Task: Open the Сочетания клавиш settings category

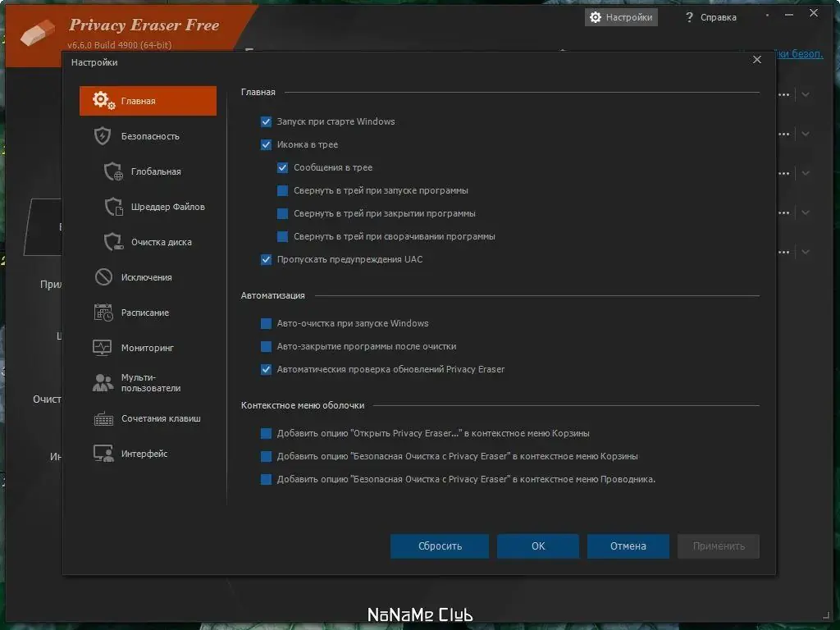Action: [148, 418]
